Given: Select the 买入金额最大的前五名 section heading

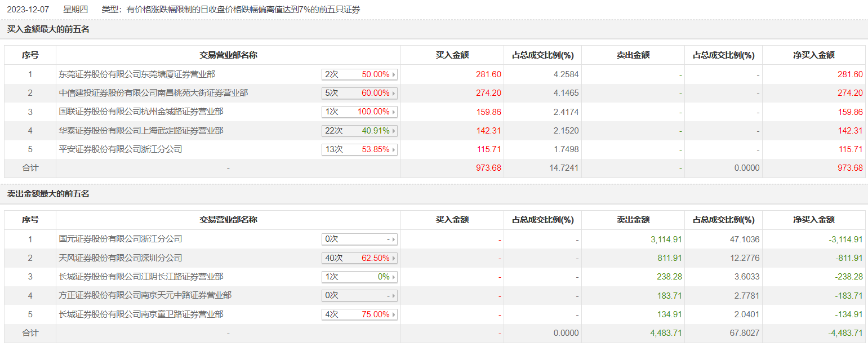Looking at the screenshot, I should 48,29.
